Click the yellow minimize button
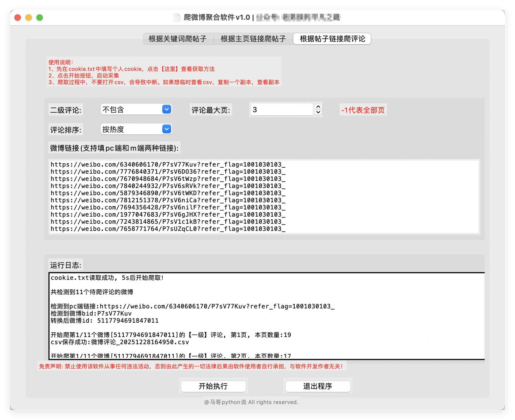Image resolution: width=515 pixels, height=420 pixels. click(x=29, y=17)
